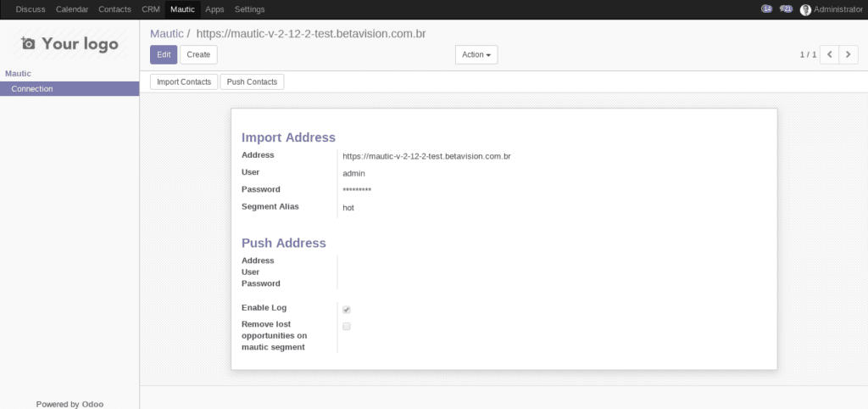Click the Enable Log label
Screen dimensions: 868x409
pos(264,307)
